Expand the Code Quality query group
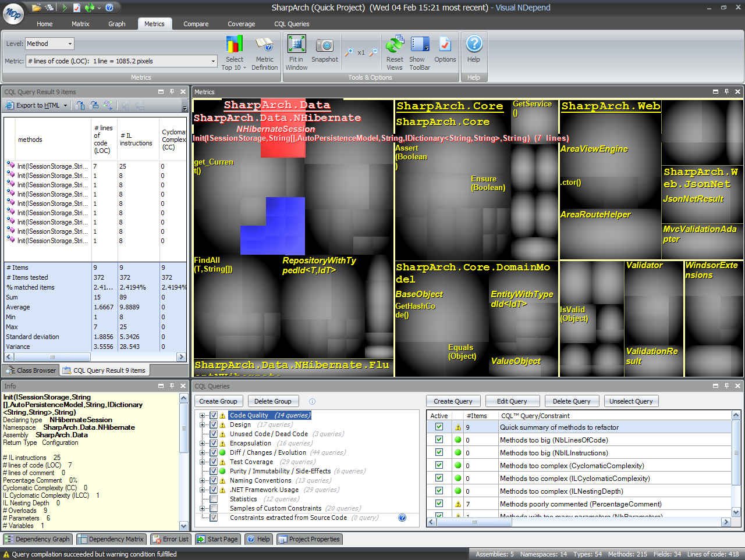745x560 pixels. (x=203, y=415)
